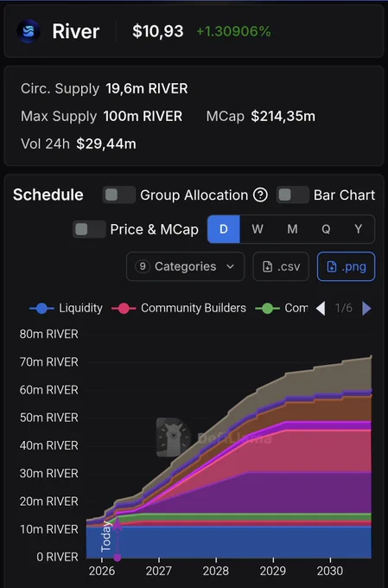Click the 2030 x-axis label
Image resolution: width=388 pixels, height=588 pixels.
click(330, 571)
